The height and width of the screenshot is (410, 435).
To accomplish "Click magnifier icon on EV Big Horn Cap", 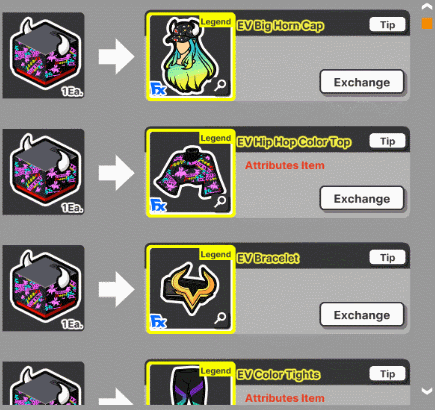I will [220, 85].
